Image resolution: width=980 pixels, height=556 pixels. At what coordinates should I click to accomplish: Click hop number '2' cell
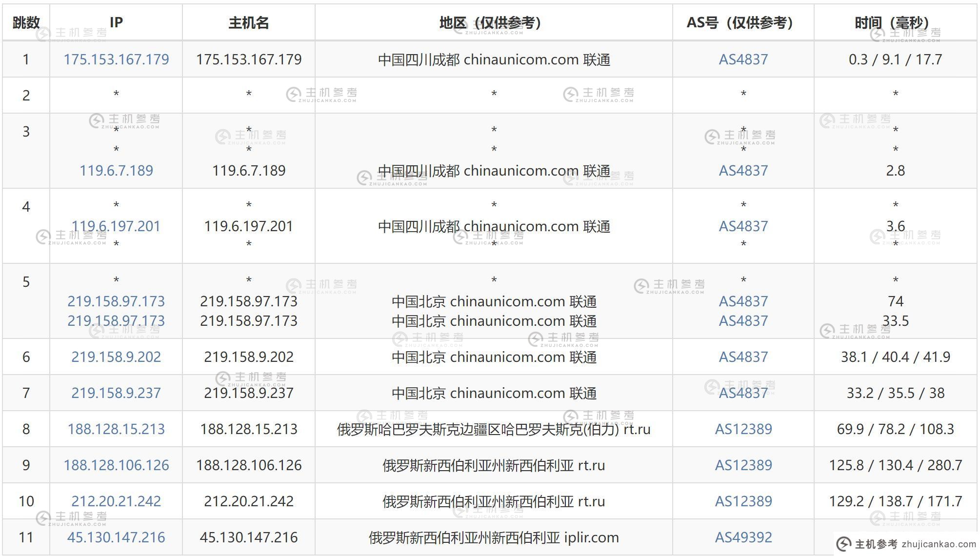tap(26, 96)
